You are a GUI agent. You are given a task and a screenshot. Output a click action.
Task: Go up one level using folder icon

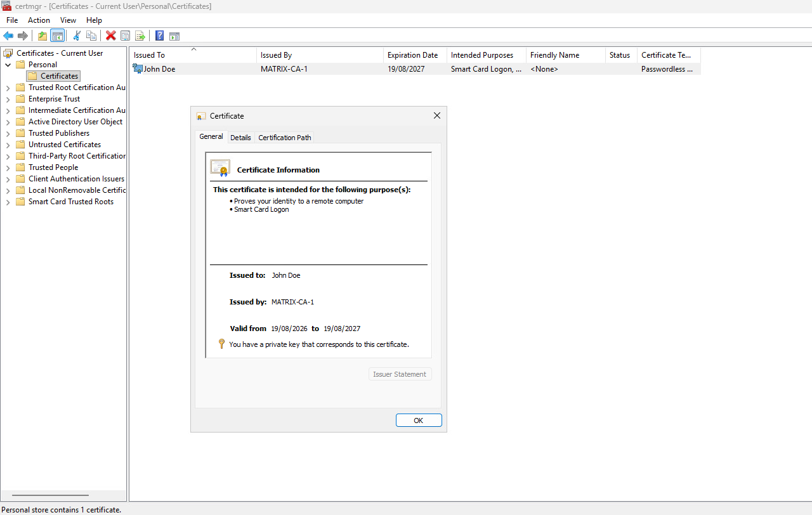(x=43, y=36)
